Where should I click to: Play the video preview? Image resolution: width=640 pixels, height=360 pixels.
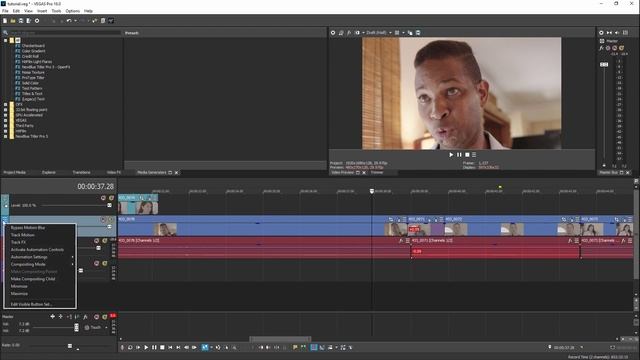(x=451, y=155)
